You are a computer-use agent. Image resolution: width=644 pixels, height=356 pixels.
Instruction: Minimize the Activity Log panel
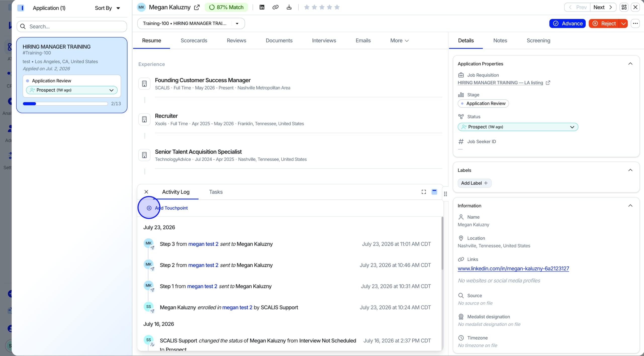(x=434, y=192)
